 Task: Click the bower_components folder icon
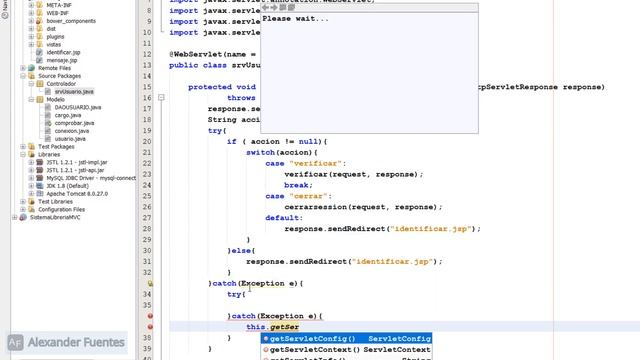click(x=40, y=21)
